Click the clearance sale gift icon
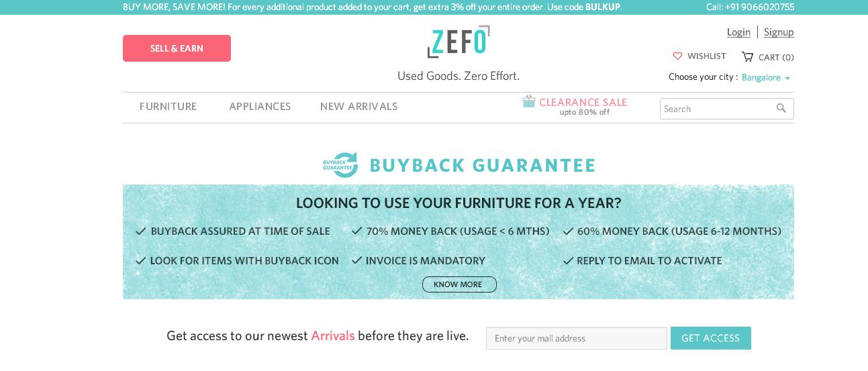 coord(529,101)
